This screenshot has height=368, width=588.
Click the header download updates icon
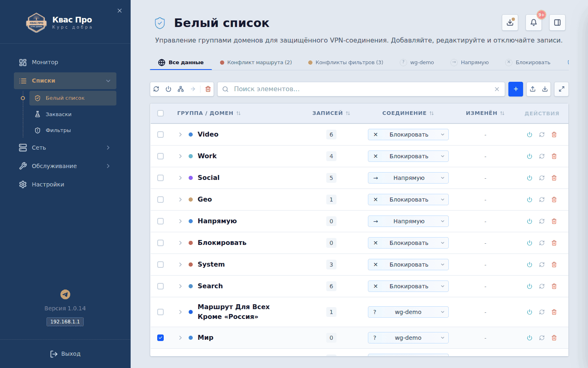click(x=510, y=22)
